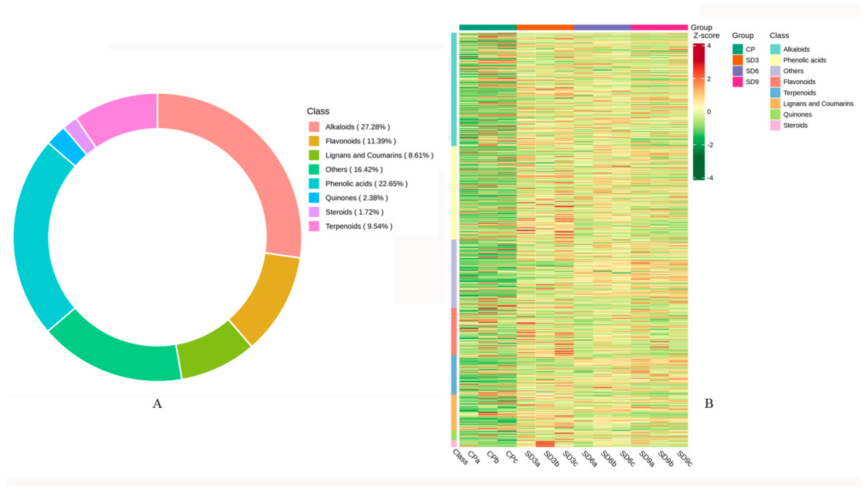Click Lignans and Coumarins (8.61%) legend swatch
This screenshot has width=868, height=494.
point(314,155)
